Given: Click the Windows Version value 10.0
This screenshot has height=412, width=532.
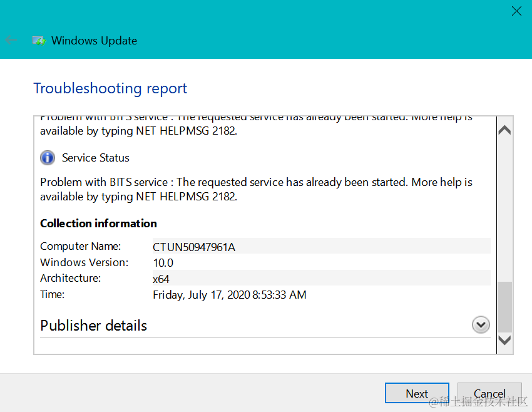Looking at the screenshot, I should (x=163, y=263).
